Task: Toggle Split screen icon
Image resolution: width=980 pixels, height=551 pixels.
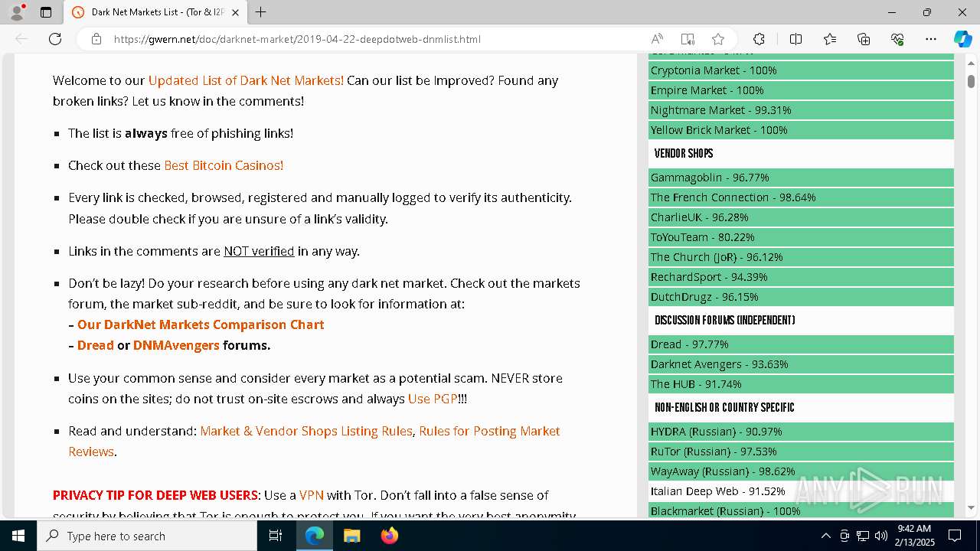Action: tap(795, 39)
